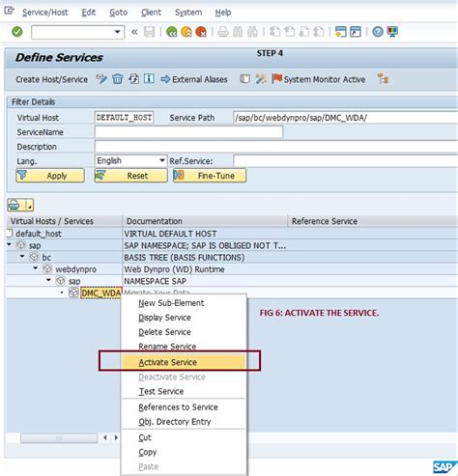Choose Obj. Directory Entry in context menu

point(185,422)
